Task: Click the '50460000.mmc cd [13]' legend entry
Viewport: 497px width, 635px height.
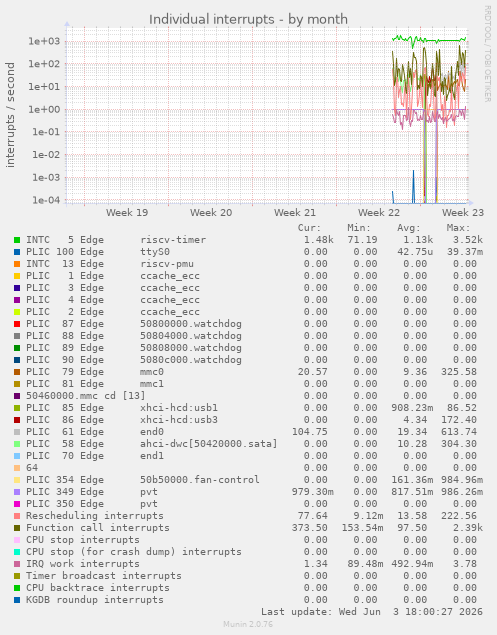Action: [x=85, y=396]
